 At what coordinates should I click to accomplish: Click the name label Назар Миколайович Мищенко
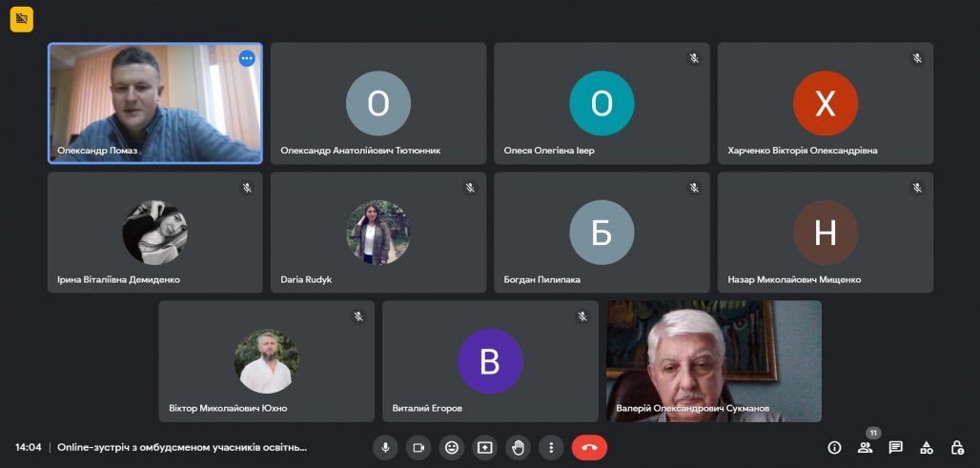coord(794,280)
